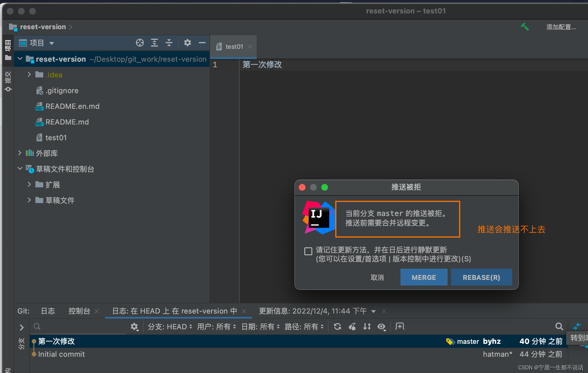This screenshot has height=373, width=588.
Task: Click the cherry-pick icon in Git log
Action: [x=352, y=326]
